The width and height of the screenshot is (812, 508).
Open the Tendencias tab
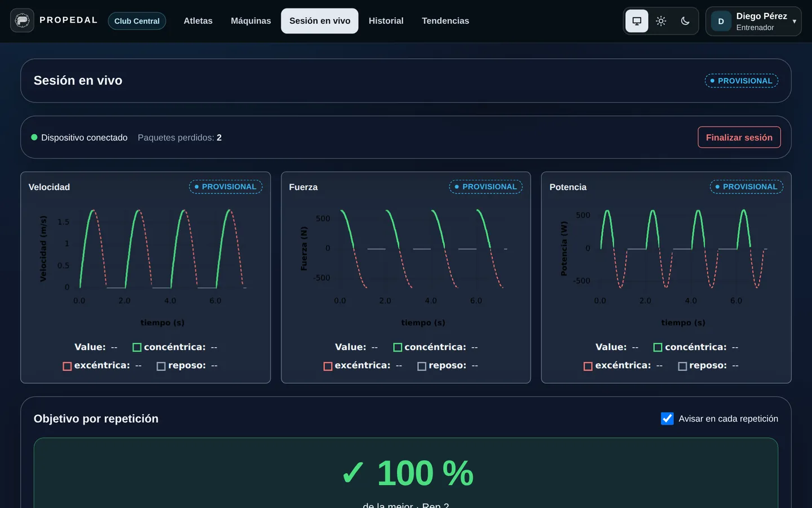pyautogui.click(x=445, y=21)
